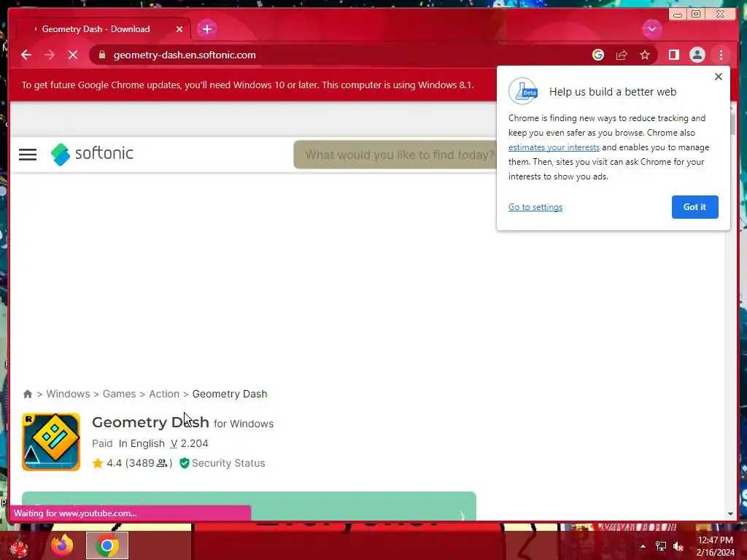This screenshot has width=747, height=560.
Task: Click the version 'V 2.204' text
Action: 189,443
